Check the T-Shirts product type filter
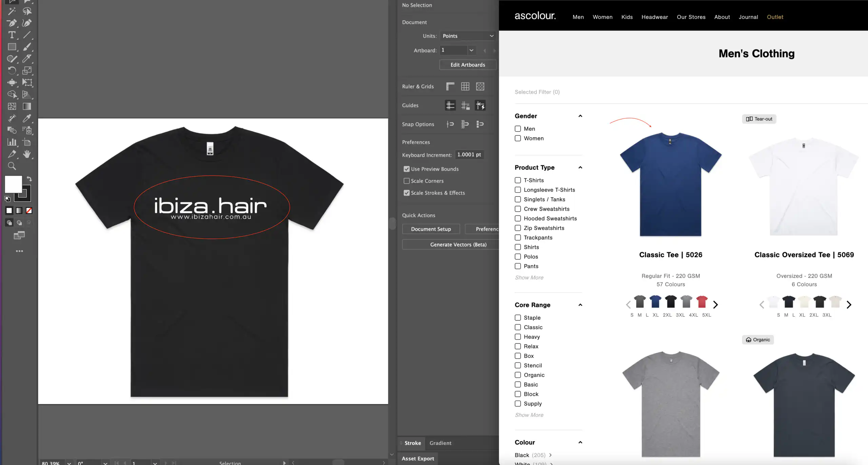The height and width of the screenshot is (465, 868). 518,180
